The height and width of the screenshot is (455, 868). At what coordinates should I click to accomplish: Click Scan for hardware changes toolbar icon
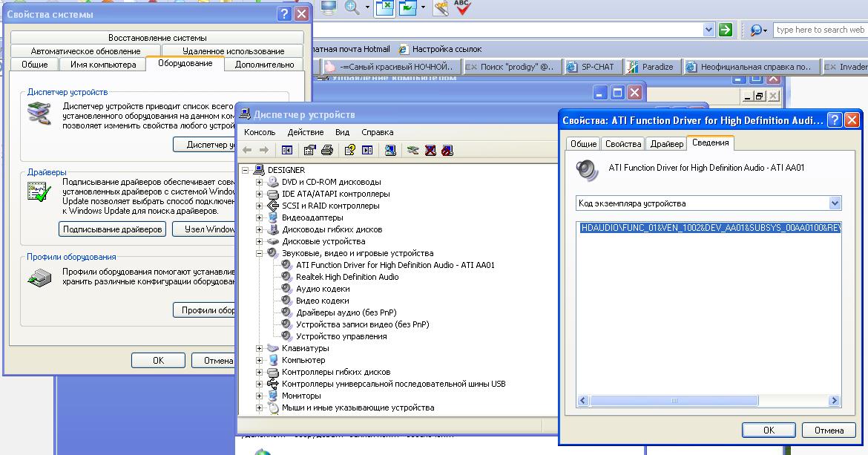pos(390,150)
